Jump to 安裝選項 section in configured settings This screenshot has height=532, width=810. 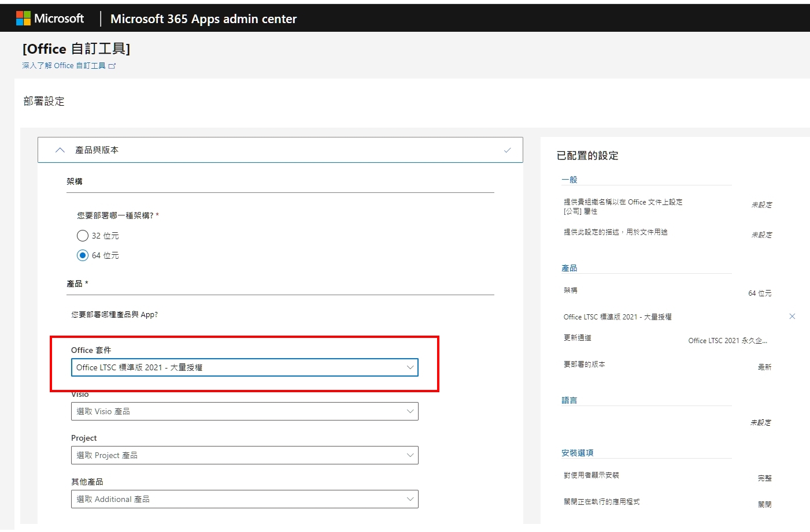click(577, 453)
